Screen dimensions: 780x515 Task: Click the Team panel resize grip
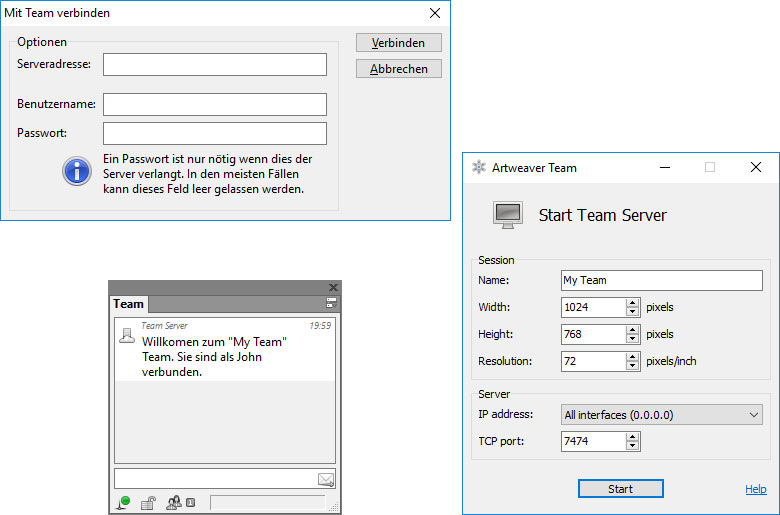[334, 507]
